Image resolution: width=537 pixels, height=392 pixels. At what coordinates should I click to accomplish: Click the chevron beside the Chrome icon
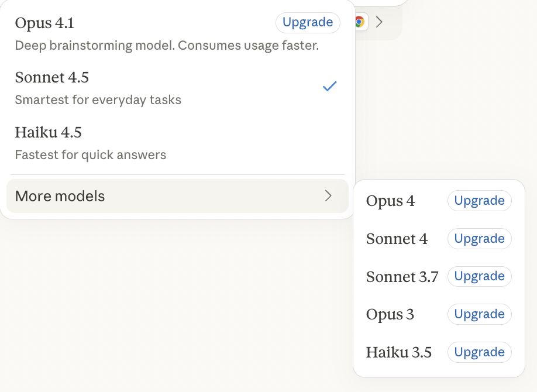click(x=379, y=22)
